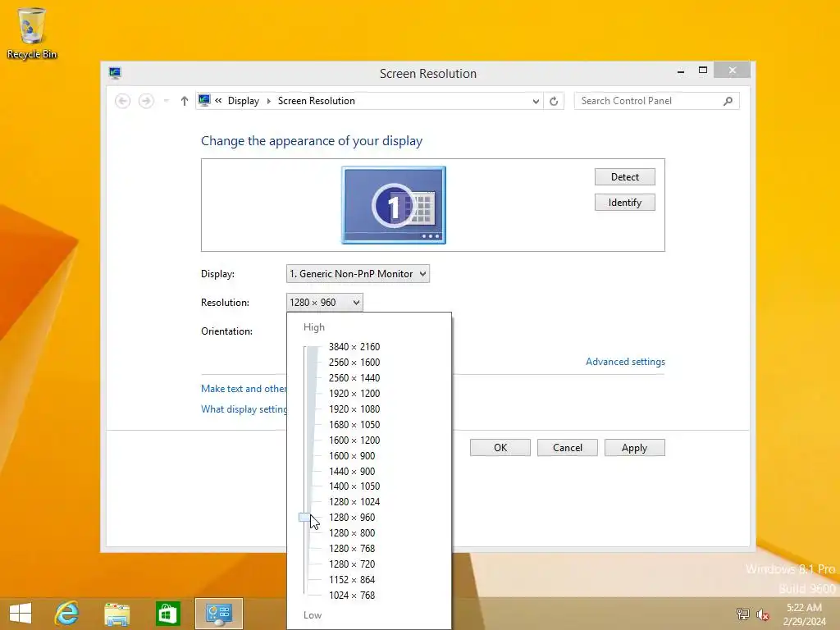The image size is (840, 630).
Task: Open the Windows Start button
Action: coord(21,614)
